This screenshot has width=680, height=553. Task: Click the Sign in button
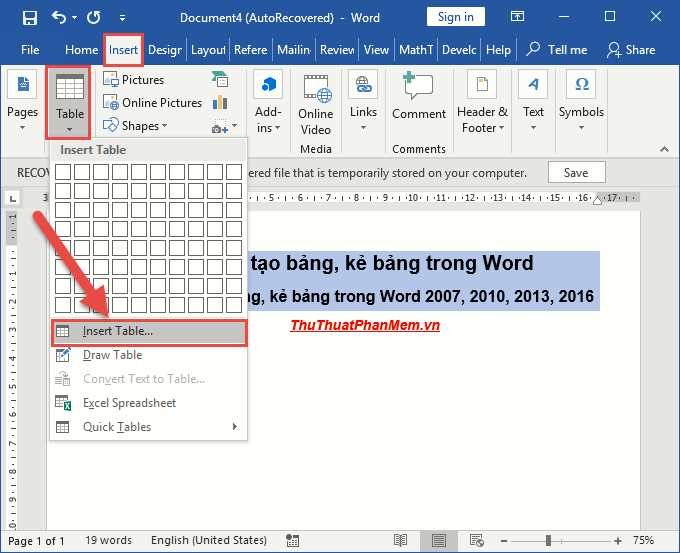coord(455,17)
